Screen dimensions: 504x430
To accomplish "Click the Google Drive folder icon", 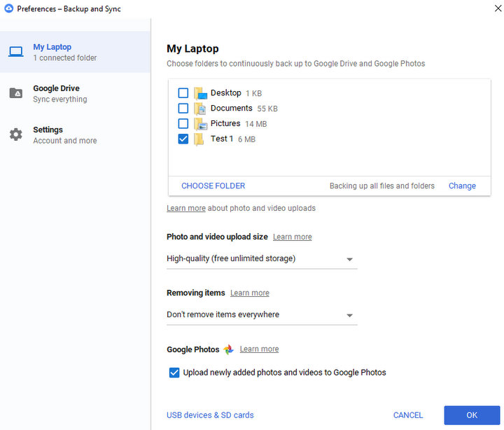I will (15, 93).
